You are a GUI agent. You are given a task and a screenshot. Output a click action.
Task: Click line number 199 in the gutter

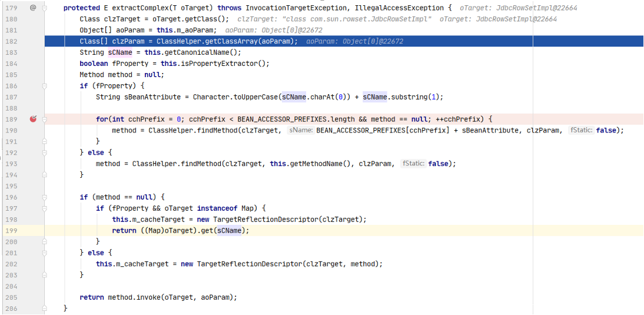[11, 231]
